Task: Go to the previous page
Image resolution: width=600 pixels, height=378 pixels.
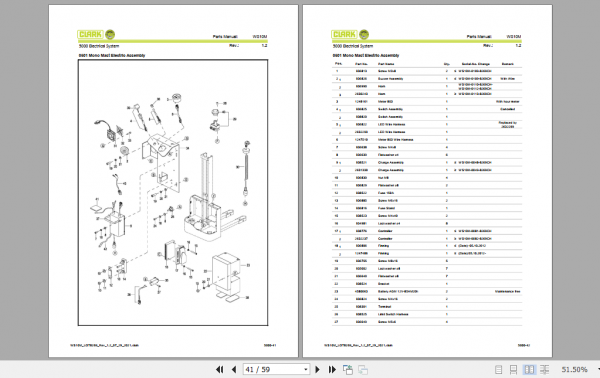Action: (234, 370)
